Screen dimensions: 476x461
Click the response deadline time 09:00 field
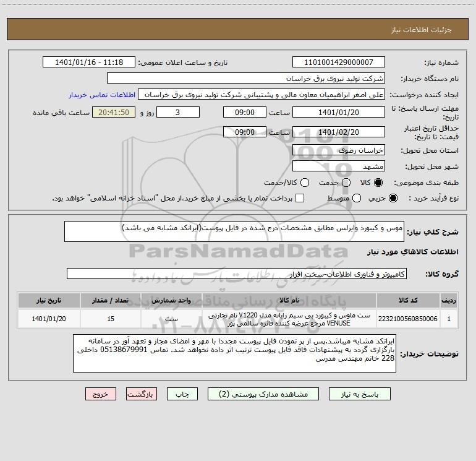[245, 112]
